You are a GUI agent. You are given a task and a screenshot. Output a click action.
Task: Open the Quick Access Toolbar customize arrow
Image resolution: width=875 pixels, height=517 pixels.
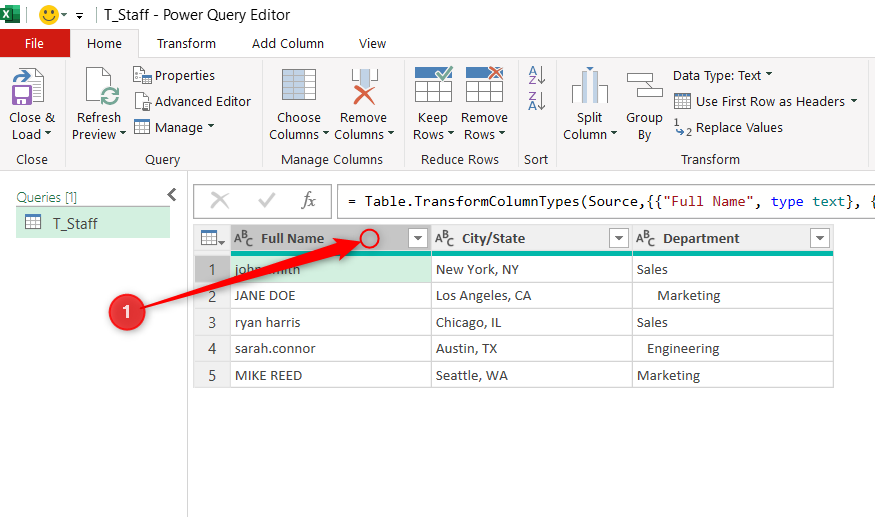coord(80,16)
